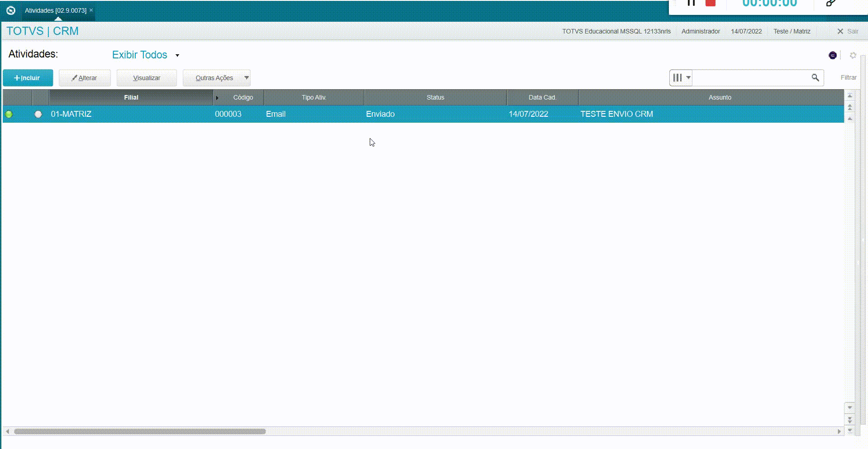Stop recording with the red square button
The width and height of the screenshot is (868, 449).
(711, 2)
